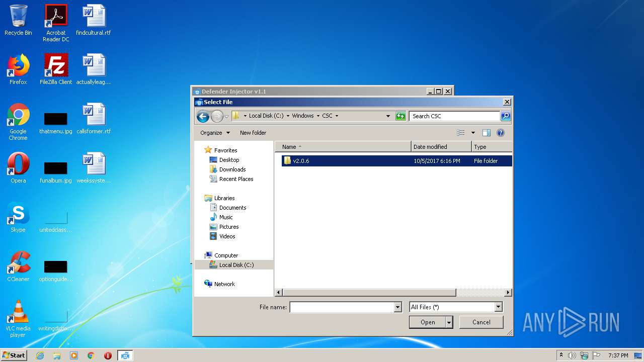The image size is (644, 362).
Task: Click New folder in toolbar
Action: click(253, 133)
